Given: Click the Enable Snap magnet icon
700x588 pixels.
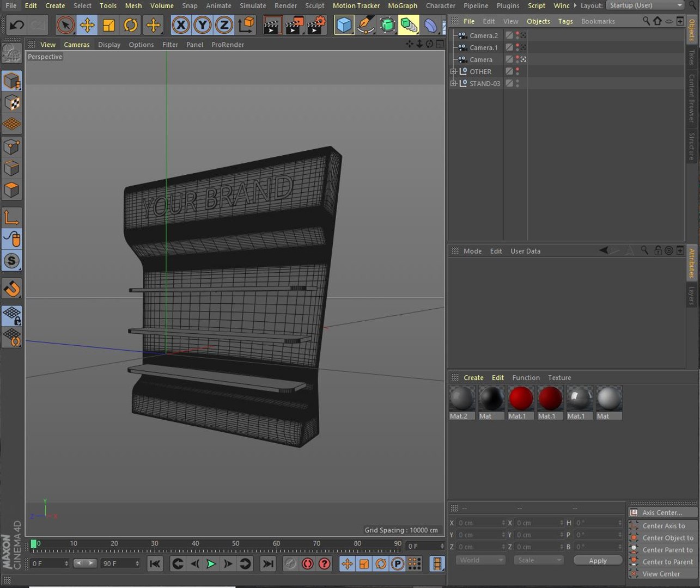Looking at the screenshot, I should [12, 288].
